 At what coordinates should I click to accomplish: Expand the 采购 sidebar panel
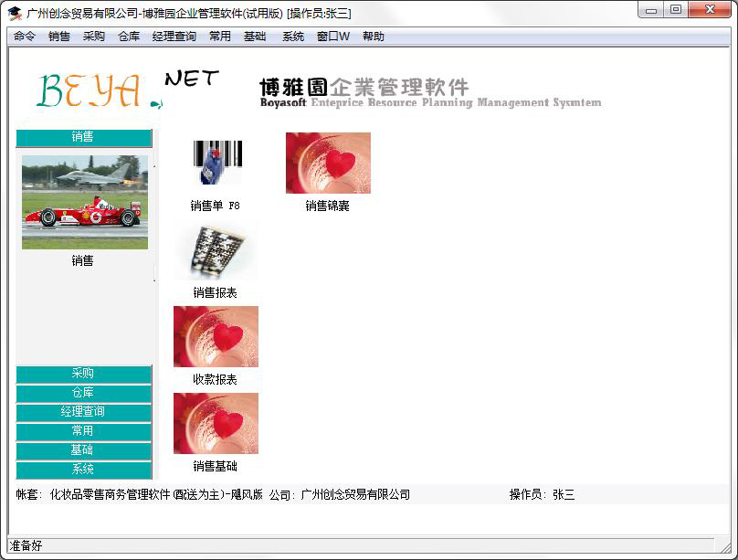83,375
